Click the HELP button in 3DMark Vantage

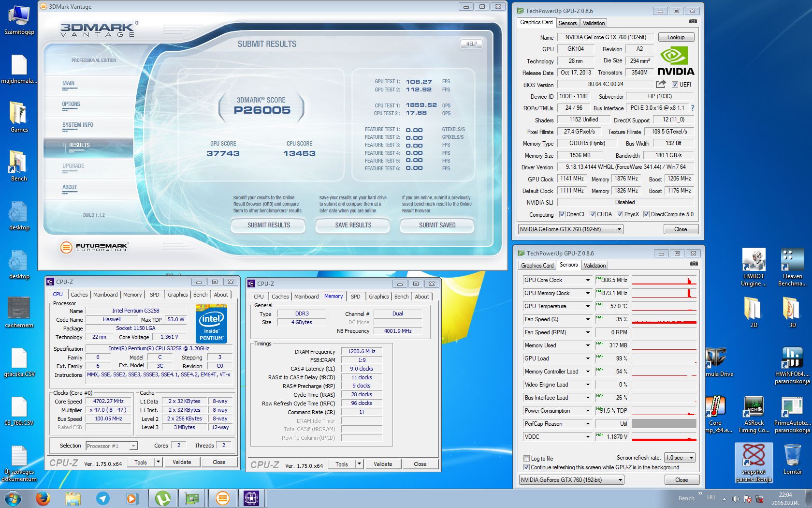click(x=471, y=44)
